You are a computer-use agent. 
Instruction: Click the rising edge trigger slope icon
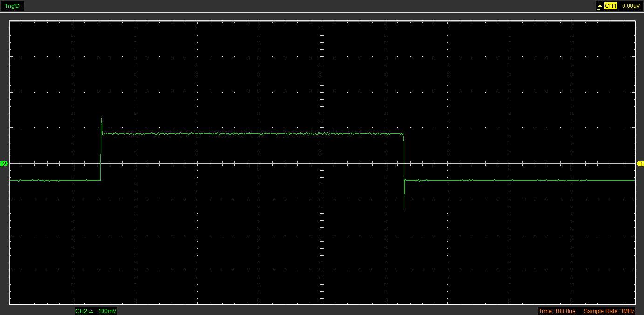pos(599,6)
